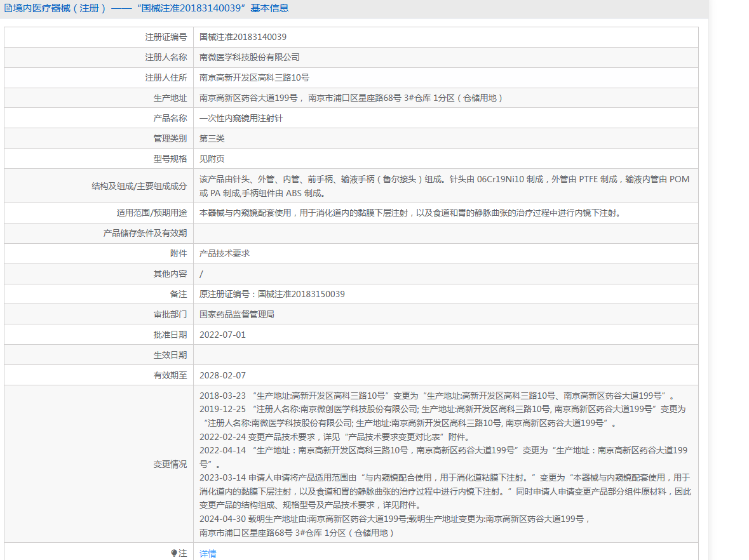Image resolution: width=749 pixels, height=560 pixels.
Task: Click the 见附页 model specification value
Action: pos(212,159)
